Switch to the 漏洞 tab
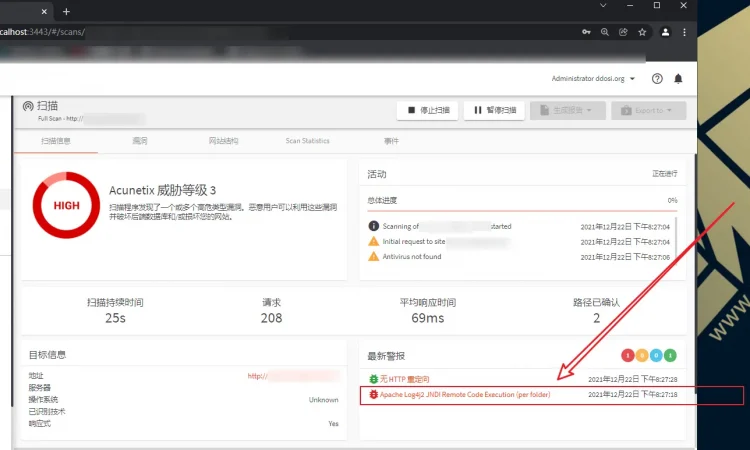The width and height of the screenshot is (750, 450). pos(140,141)
